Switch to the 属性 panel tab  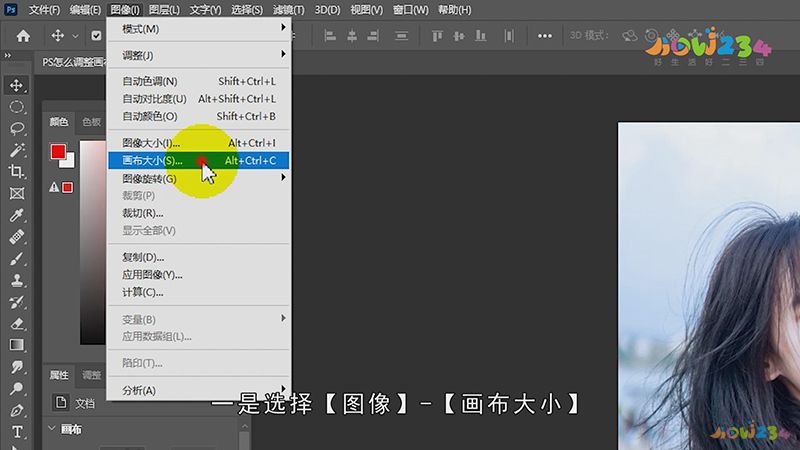tap(59, 375)
